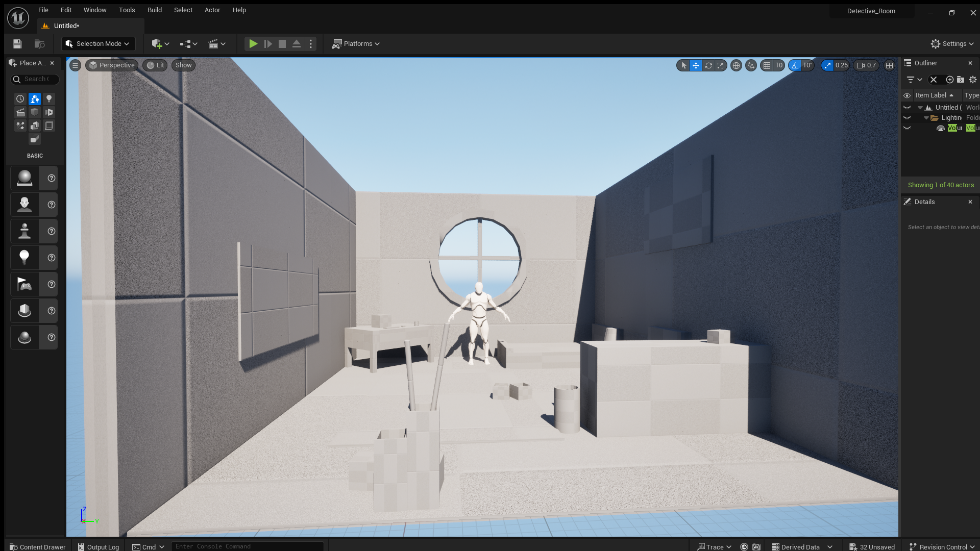This screenshot has height=551, width=980.
Task: Toggle grid snapping in the viewport toolbar
Action: coord(767,65)
